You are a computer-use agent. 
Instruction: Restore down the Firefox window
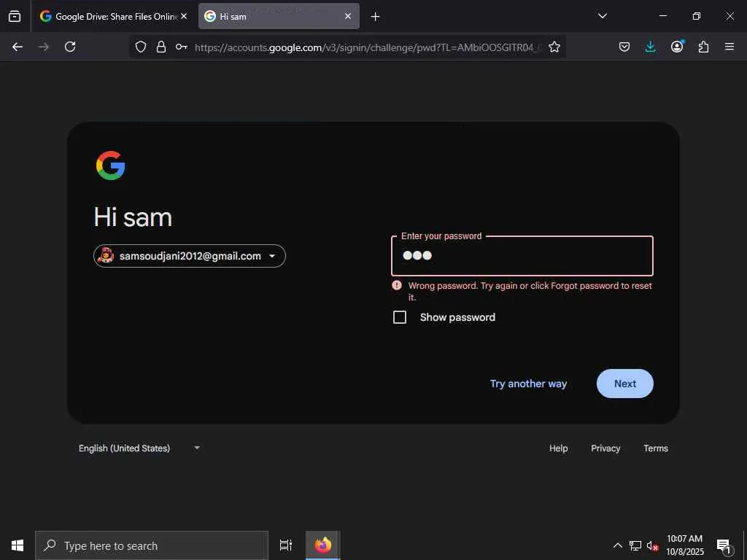click(x=697, y=16)
